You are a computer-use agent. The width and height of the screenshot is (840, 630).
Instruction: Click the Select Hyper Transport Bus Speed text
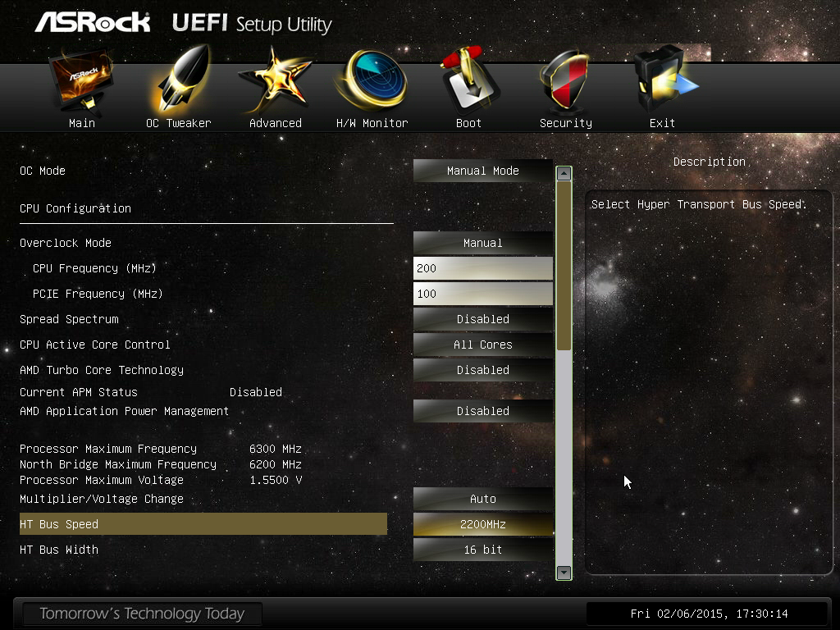699,204
